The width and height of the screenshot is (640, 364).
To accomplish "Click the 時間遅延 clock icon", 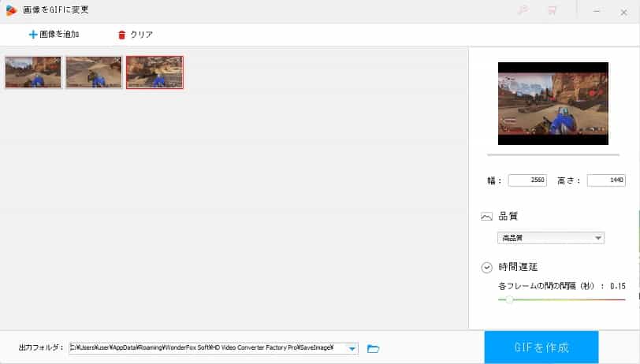I will coord(486,268).
